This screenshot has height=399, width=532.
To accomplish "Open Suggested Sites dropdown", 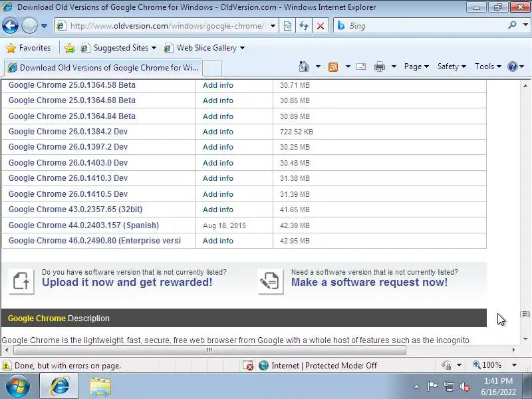I will 118,48.
